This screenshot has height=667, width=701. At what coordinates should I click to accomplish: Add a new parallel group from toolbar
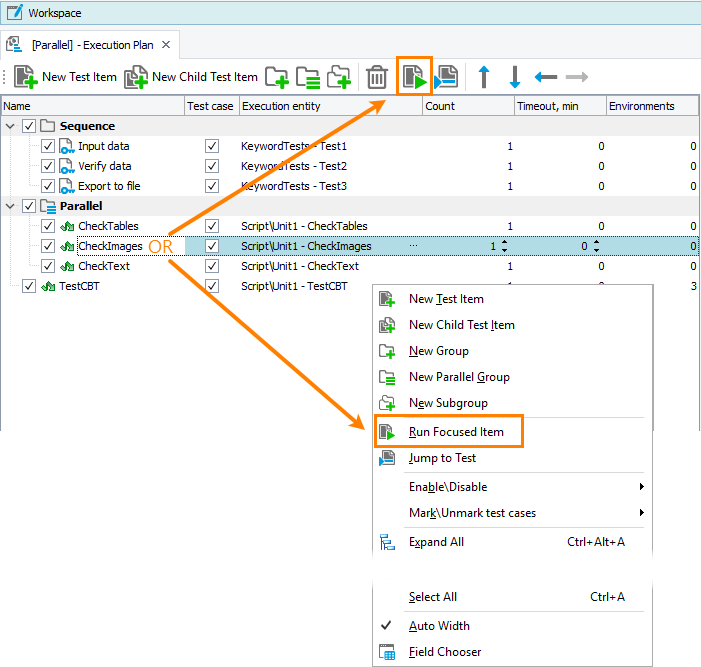tap(308, 77)
